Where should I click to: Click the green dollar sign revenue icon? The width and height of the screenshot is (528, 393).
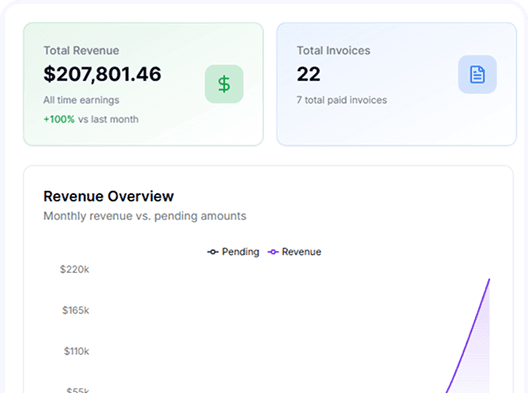tap(224, 84)
